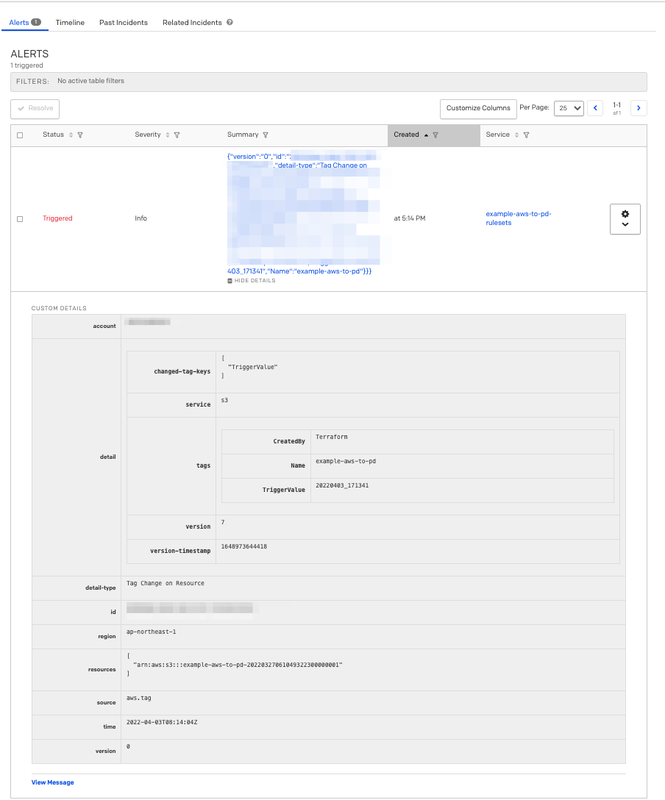Open the Status column filter
Screen dimensions: 665x800
tap(80, 135)
